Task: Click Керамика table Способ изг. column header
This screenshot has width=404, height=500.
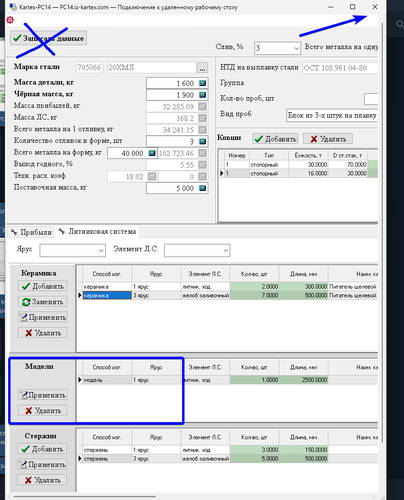Action: [107, 274]
